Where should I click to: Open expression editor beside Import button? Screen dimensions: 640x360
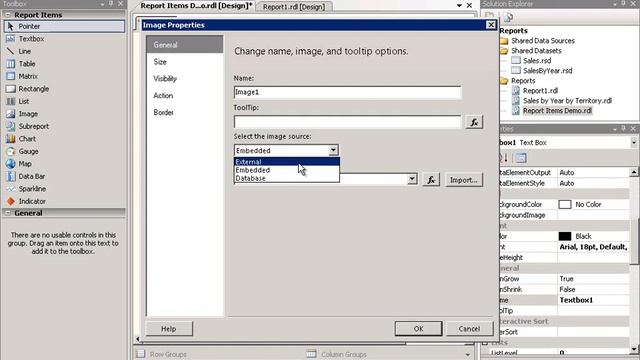[x=431, y=180]
